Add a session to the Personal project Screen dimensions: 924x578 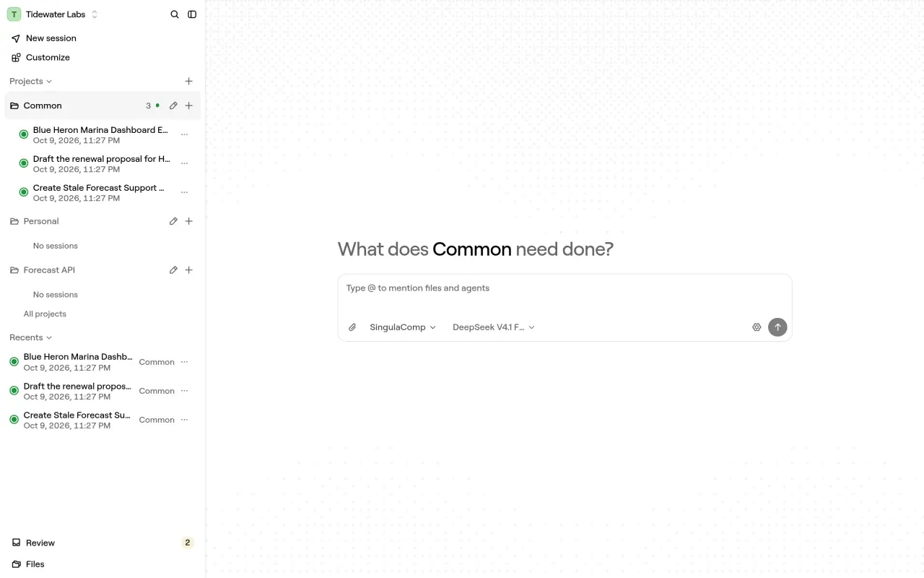[189, 221]
